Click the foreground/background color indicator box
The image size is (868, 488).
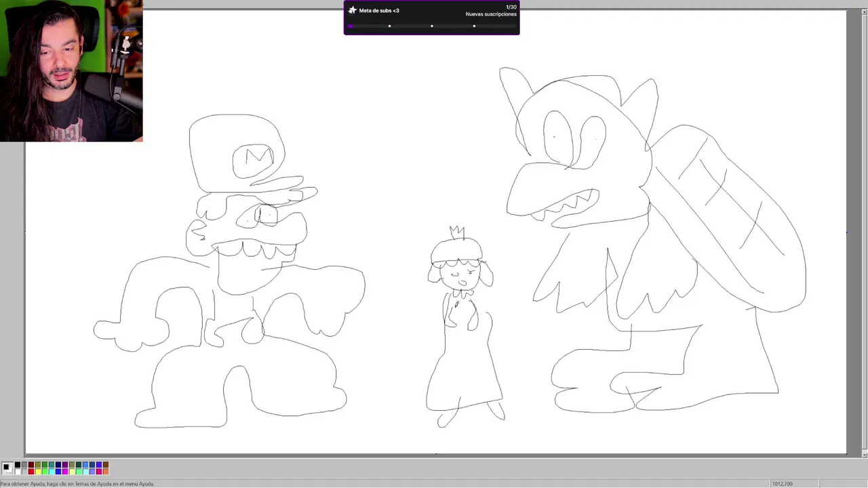(7, 468)
